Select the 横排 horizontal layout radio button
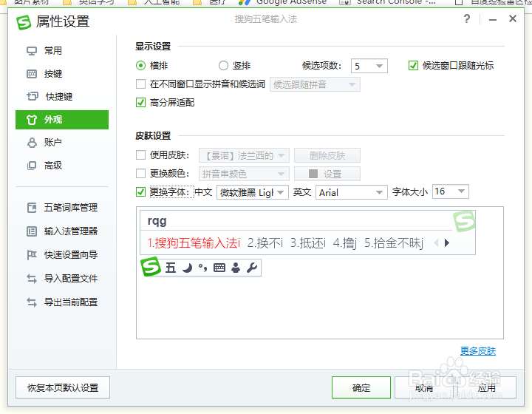The height and width of the screenshot is (414, 532). click(x=140, y=66)
